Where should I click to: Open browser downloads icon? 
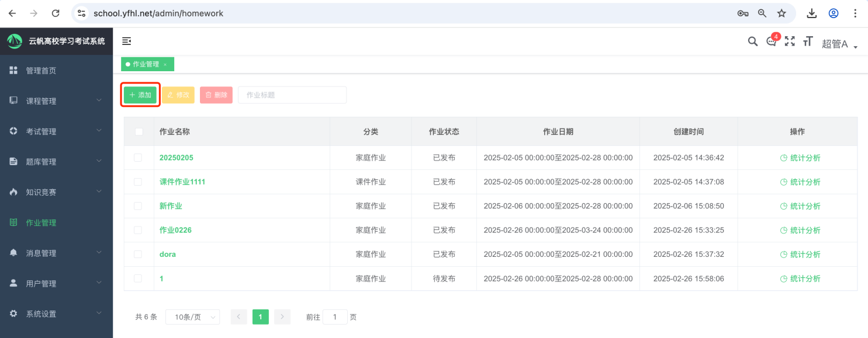click(812, 13)
